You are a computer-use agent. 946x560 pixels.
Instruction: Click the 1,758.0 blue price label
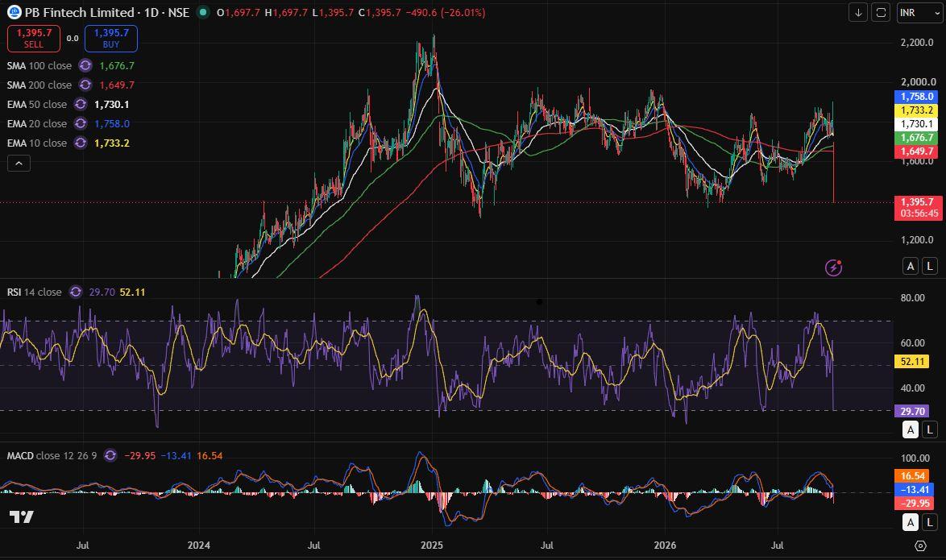(916, 97)
